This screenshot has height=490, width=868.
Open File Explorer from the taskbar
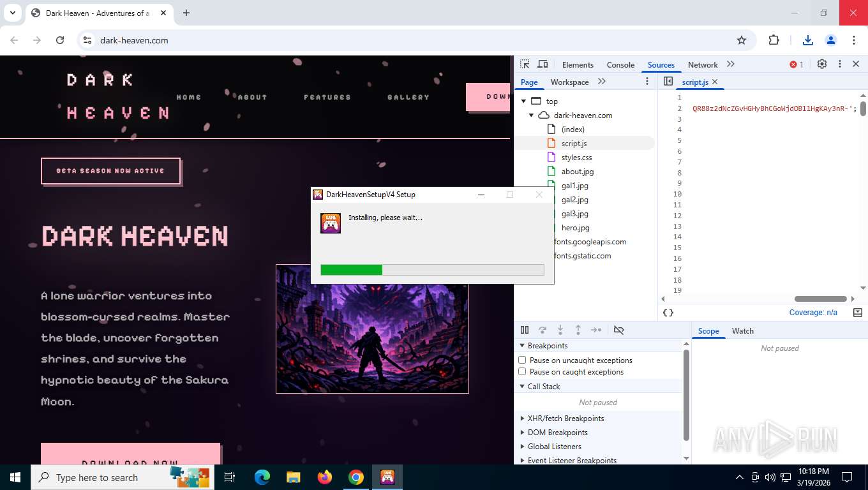tap(293, 477)
